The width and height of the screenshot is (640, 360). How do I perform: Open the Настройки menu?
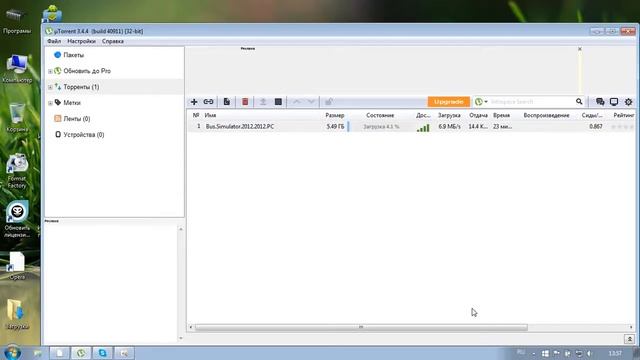[x=81, y=41]
